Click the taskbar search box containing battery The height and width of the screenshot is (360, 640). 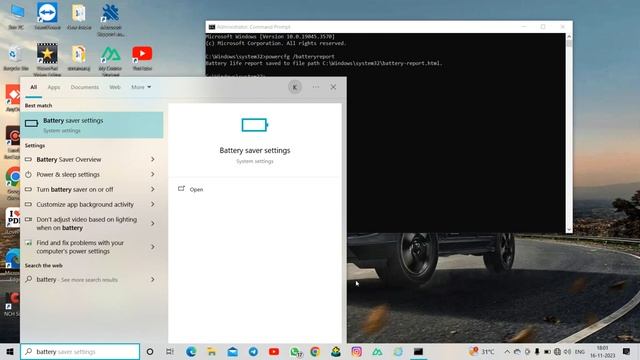pyautogui.click(x=80, y=351)
